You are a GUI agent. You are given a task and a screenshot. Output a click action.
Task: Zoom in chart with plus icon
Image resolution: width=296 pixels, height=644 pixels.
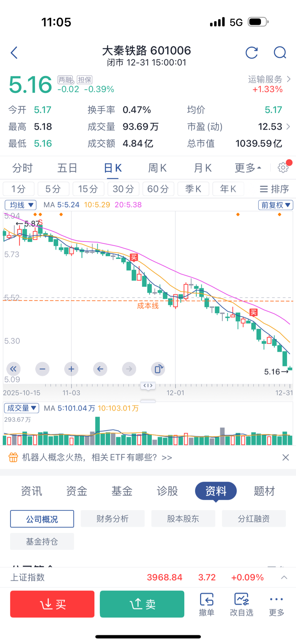point(71,369)
